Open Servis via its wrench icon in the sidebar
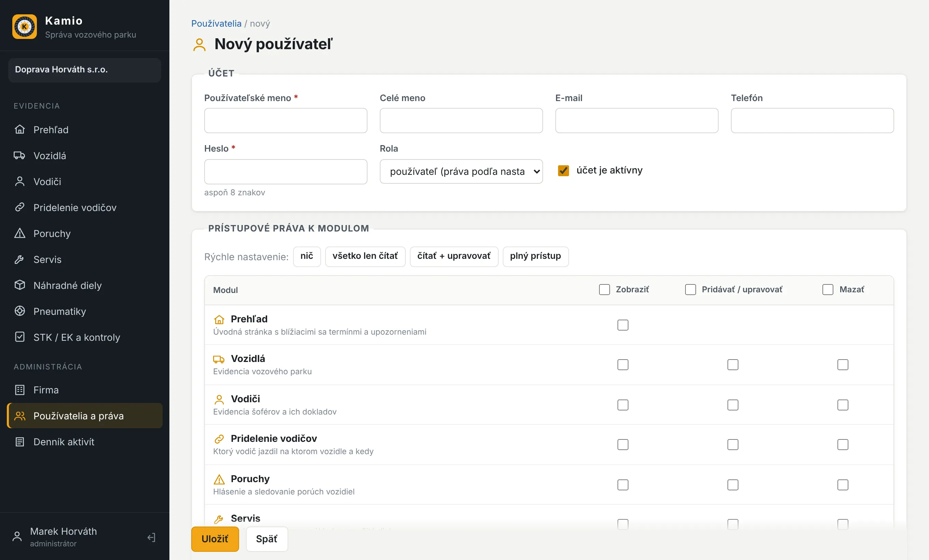The image size is (929, 560). (x=19, y=260)
